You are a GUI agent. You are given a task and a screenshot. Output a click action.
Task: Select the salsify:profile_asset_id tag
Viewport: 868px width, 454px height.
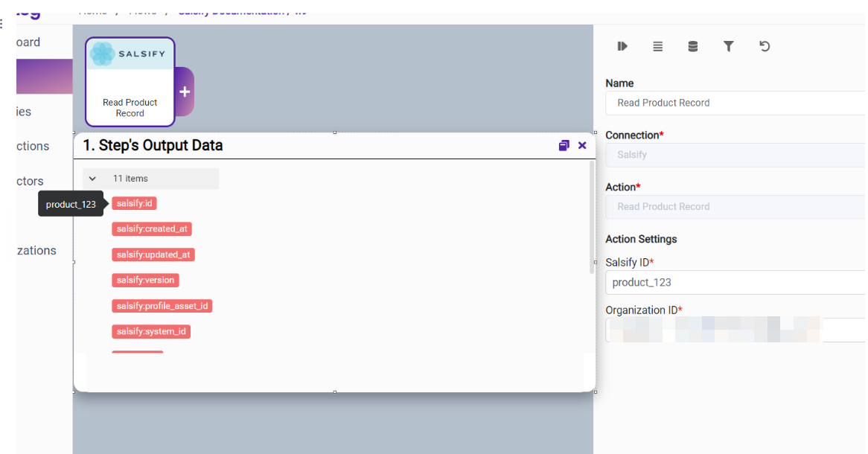pyautogui.click(x=162, y=306)
